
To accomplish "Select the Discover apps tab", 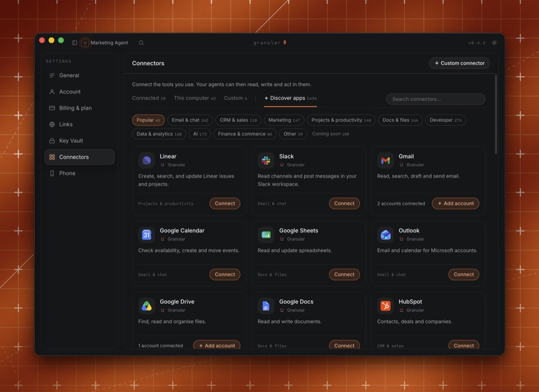I will coord(290,98).
